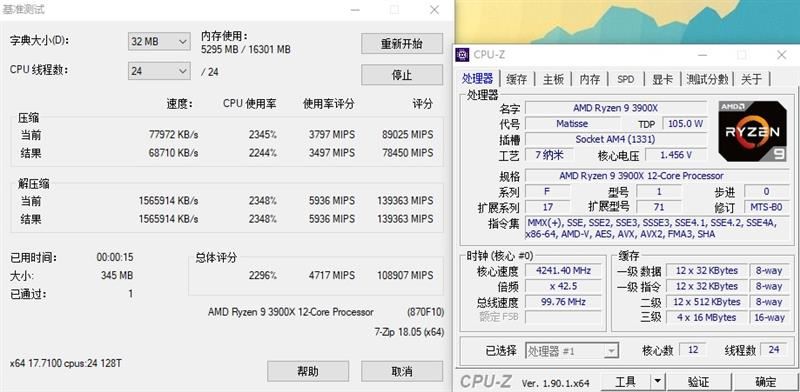Click the processor name field AMD Ryzen 9 3900X
Image resolution: width=800 pixels, height=392 pixels.
coord(616,108)
